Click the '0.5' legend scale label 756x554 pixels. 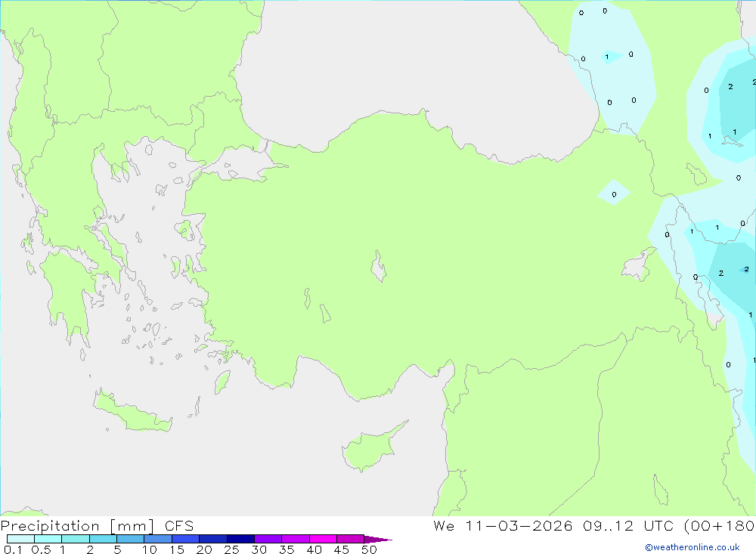41,549
